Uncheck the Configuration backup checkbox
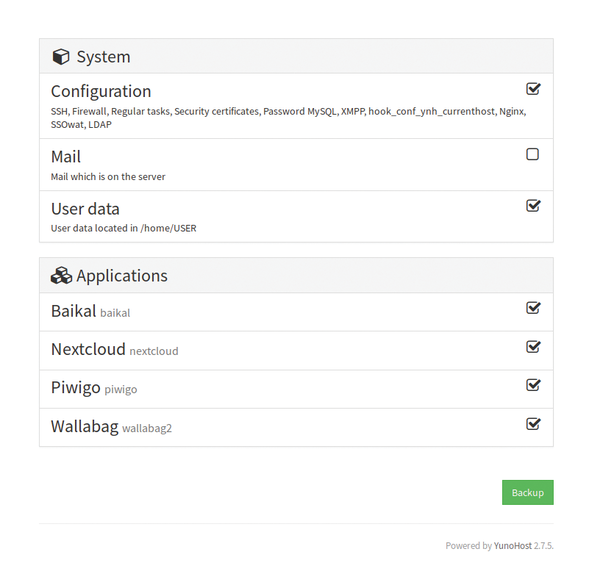Viewport: 600px width, 585px height. (533, 89)
